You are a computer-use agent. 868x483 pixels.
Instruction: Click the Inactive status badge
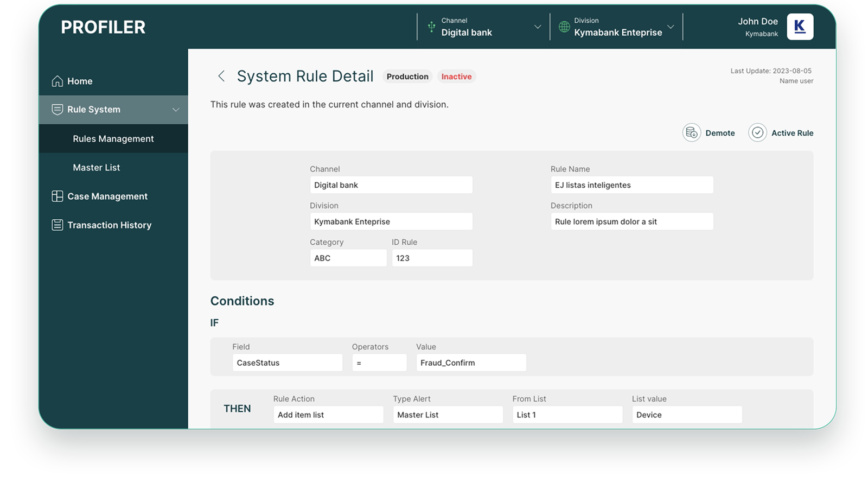[x=456, y=77]
